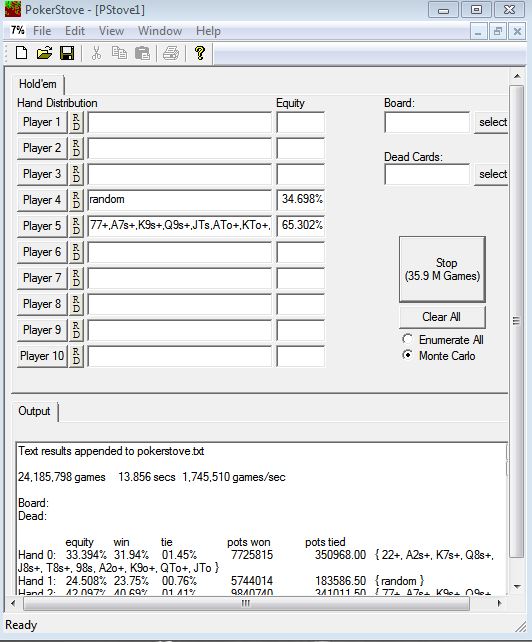
Task: Click the 7% document icon in menu bar
Action: click(18, 30)
